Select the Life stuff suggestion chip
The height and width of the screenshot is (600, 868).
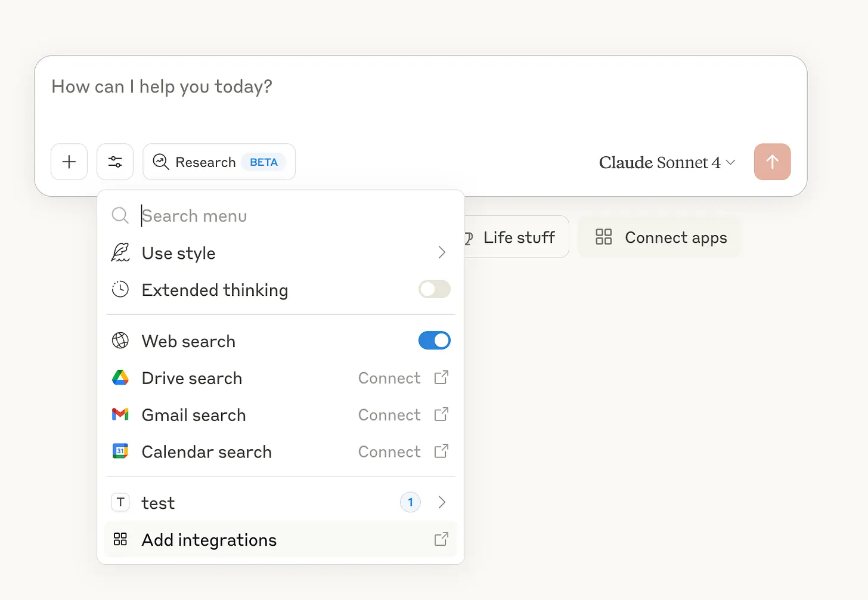(x=516, y=237)
